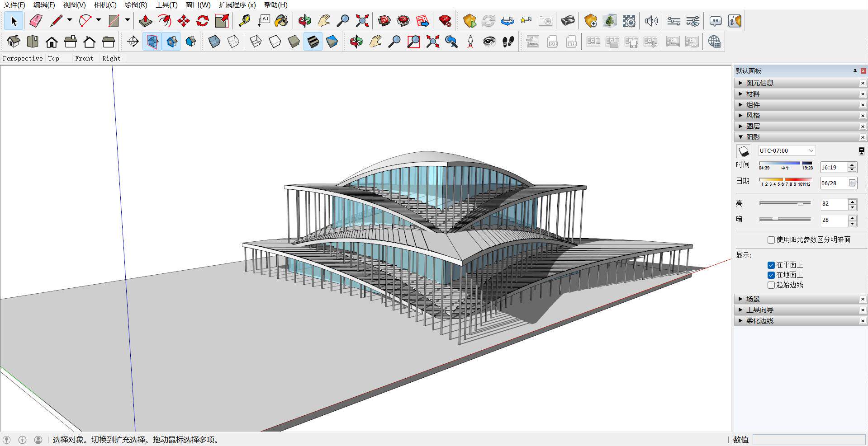Activate the Rotate tool

tap(203, 21)
